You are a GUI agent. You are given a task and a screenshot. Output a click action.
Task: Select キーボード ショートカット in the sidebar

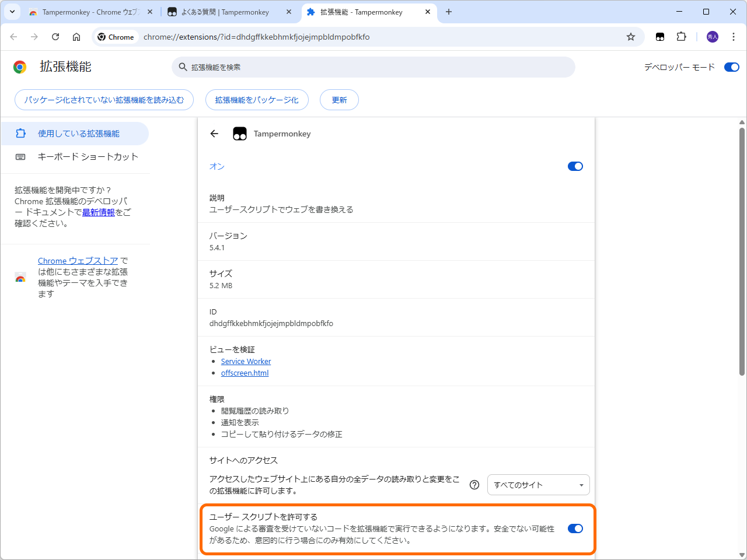[88, 156]
